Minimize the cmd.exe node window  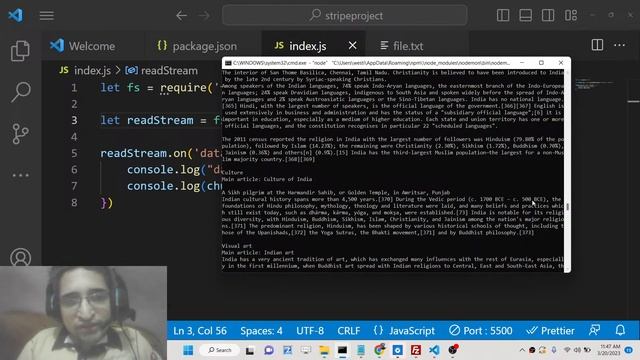(x=522, y=63)
